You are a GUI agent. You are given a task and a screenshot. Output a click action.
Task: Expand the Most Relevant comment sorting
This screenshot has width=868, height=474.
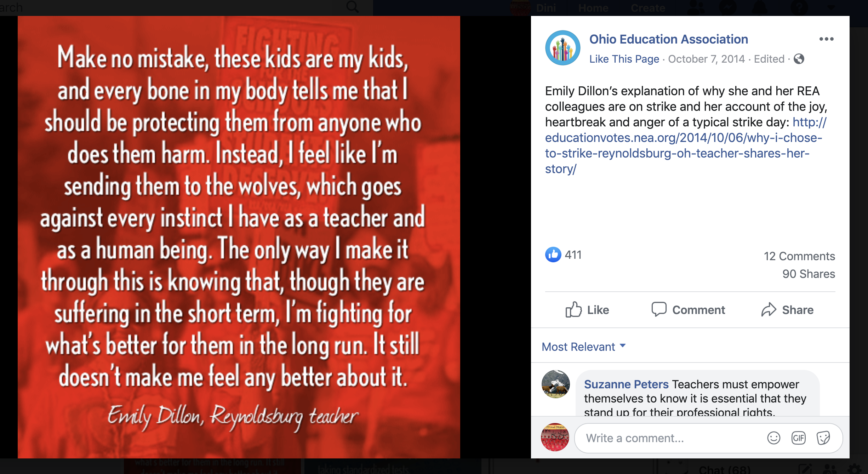point(584,347)
